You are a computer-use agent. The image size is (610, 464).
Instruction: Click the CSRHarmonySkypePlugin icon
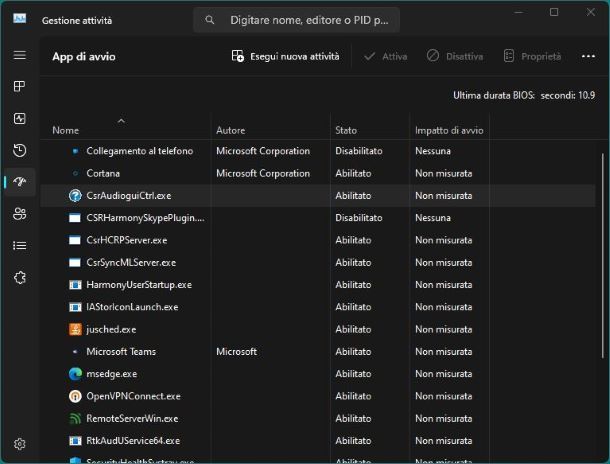(75, 218)
